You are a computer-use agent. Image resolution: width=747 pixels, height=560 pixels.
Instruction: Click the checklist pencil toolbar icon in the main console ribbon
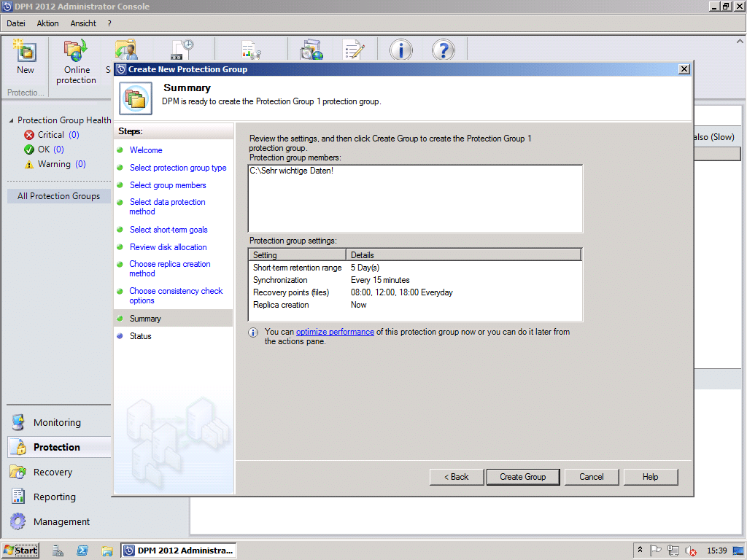point(354,50)
